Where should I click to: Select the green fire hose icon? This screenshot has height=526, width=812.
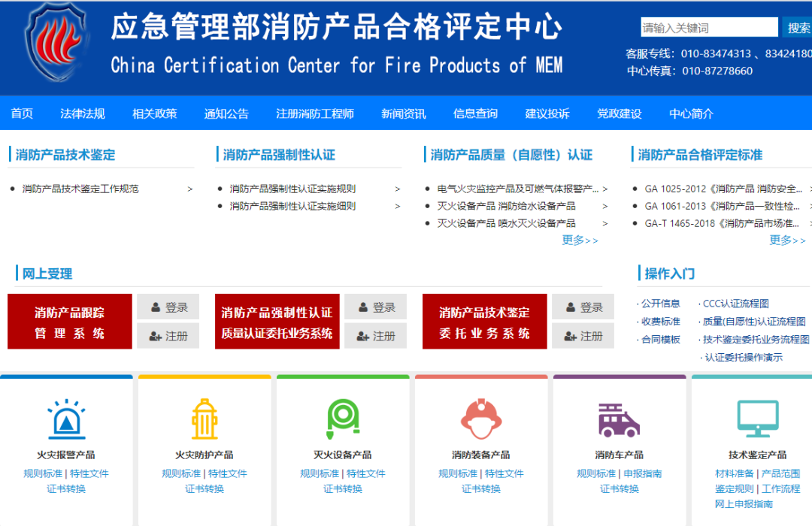(x=343, y=419)
